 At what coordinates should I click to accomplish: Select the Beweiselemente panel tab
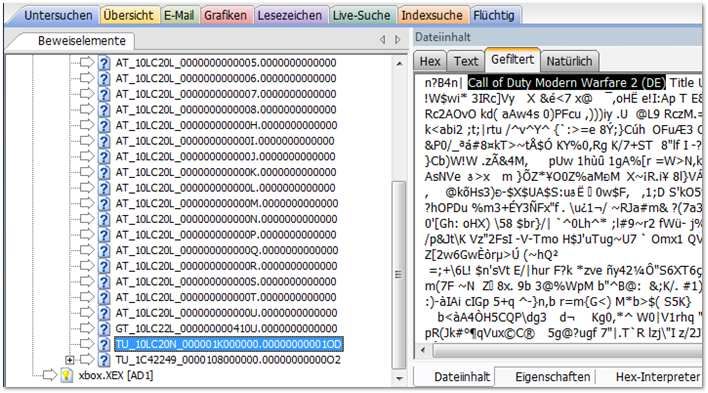coord(82,41)
